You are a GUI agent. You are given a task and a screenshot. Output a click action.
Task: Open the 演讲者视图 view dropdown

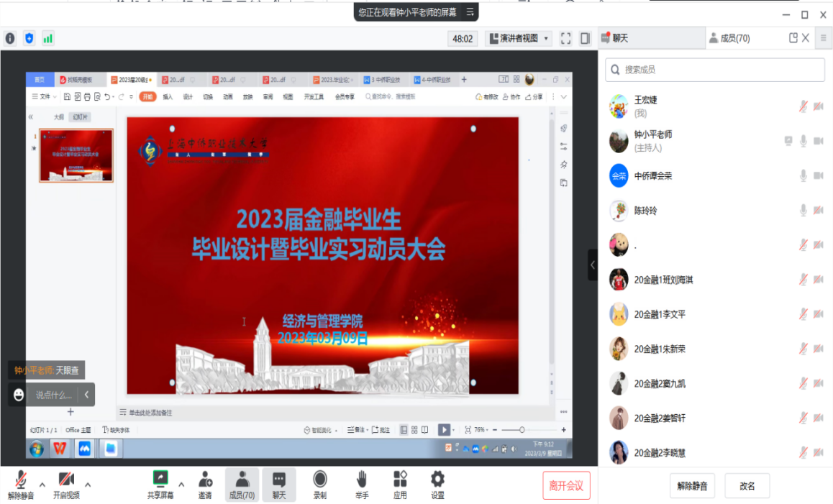[x=518, y=38]
